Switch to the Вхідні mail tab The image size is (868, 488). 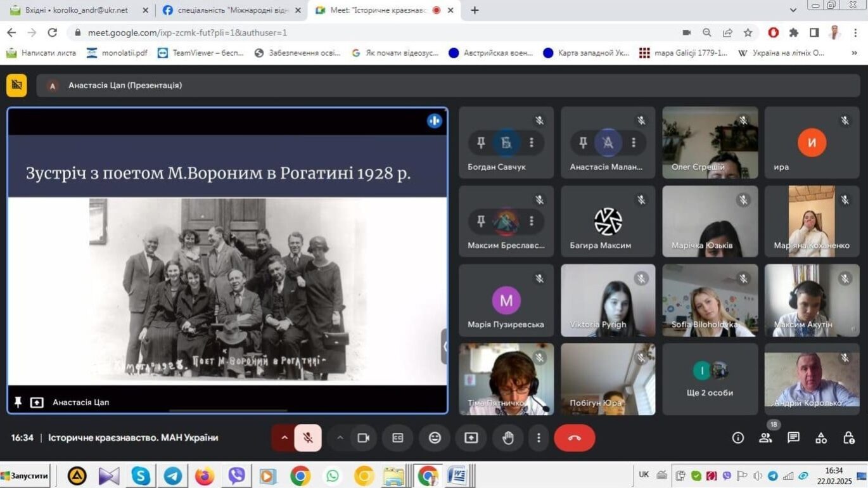point(76,10)
